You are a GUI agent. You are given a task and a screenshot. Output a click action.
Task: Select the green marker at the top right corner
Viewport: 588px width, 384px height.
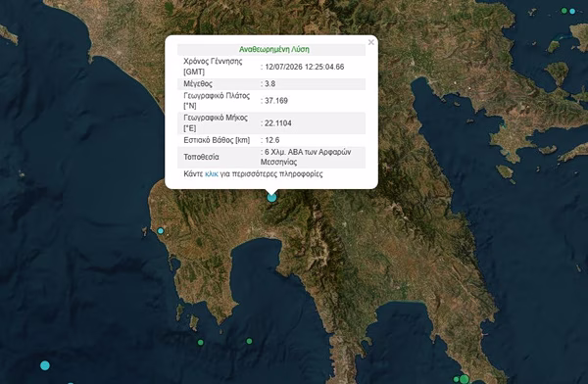564,11
